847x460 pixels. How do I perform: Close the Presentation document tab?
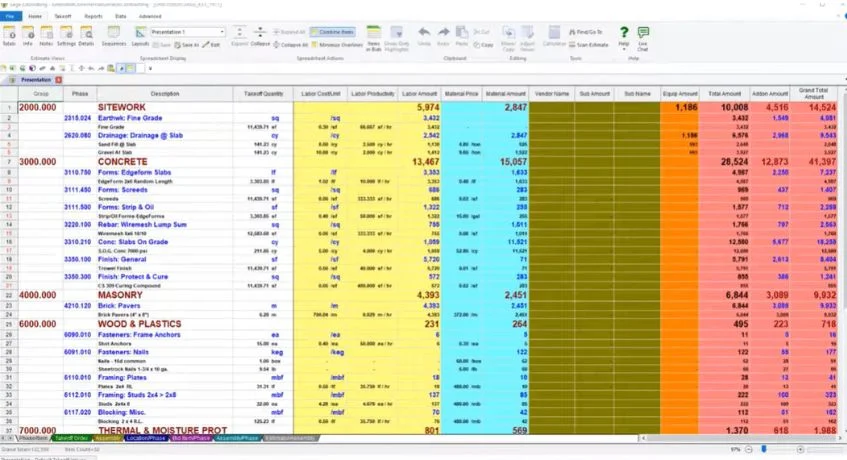pos(58,80)
